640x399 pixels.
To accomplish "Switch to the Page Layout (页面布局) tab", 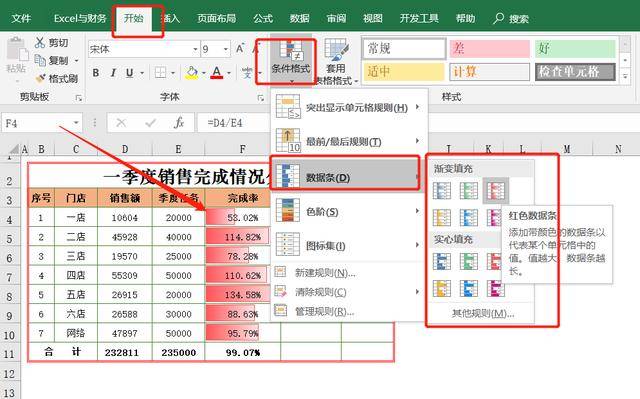I will 216,18.
